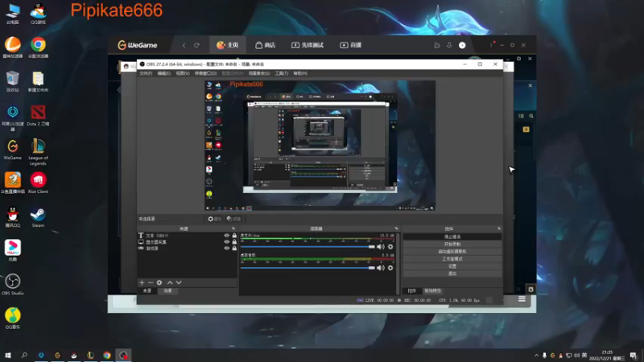
Task: Adjust the 桌面音频 volume slider
Action: point(308,268)
